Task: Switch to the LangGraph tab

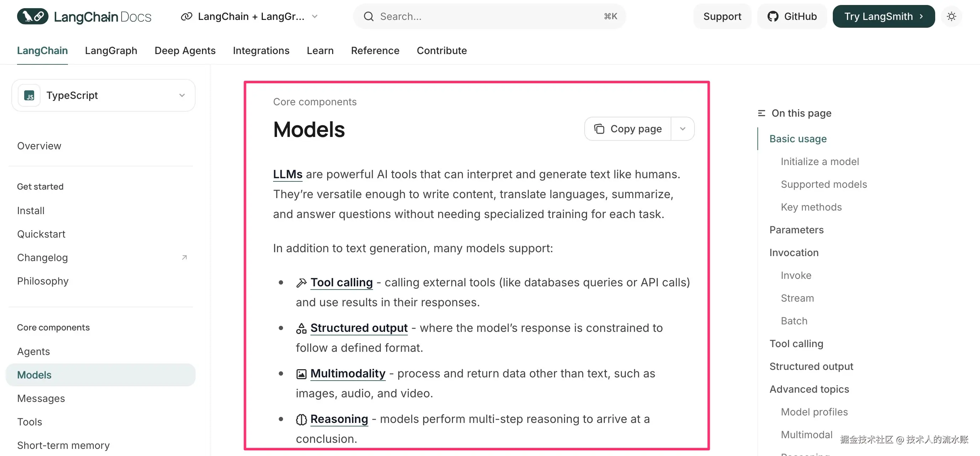Action: pos(111,51)
